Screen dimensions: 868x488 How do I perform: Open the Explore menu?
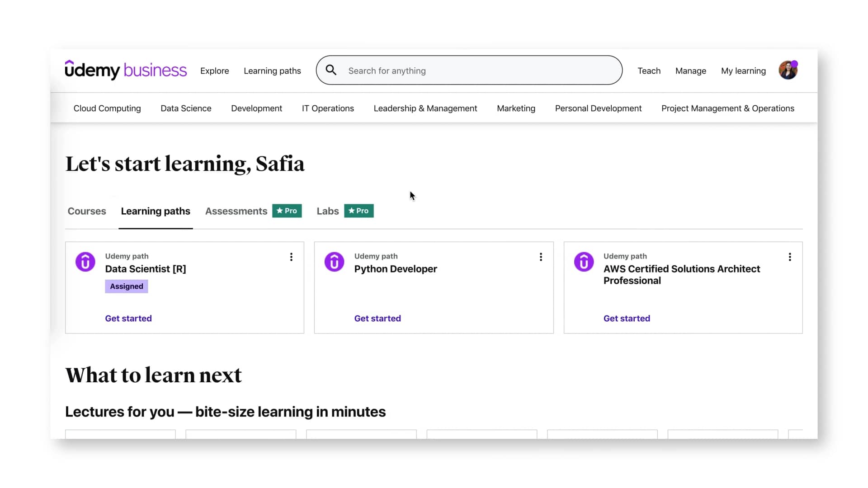tap(214, 71)
